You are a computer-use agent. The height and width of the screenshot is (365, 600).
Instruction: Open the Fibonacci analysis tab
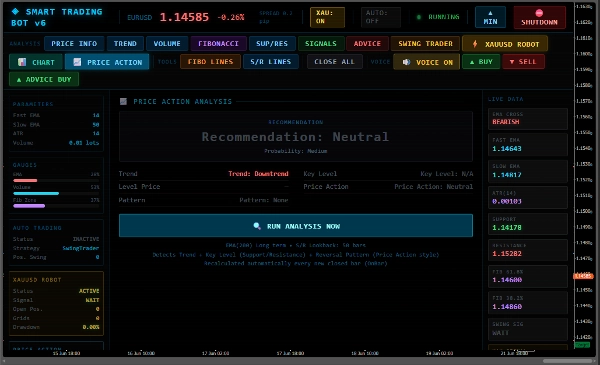[x=218, y=44]
